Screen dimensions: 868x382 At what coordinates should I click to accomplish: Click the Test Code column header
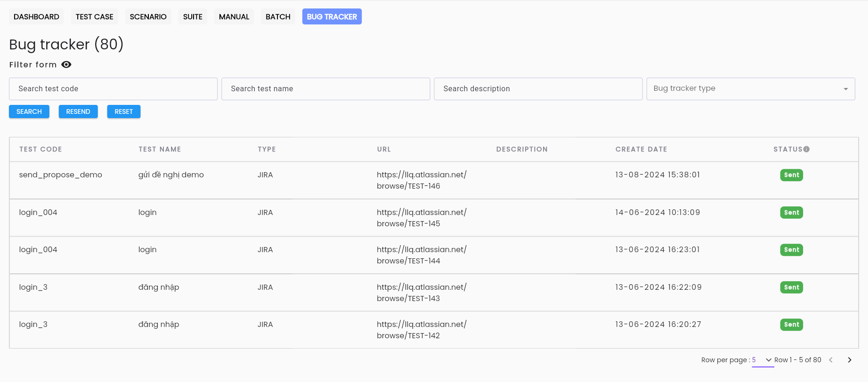(41, 149)
